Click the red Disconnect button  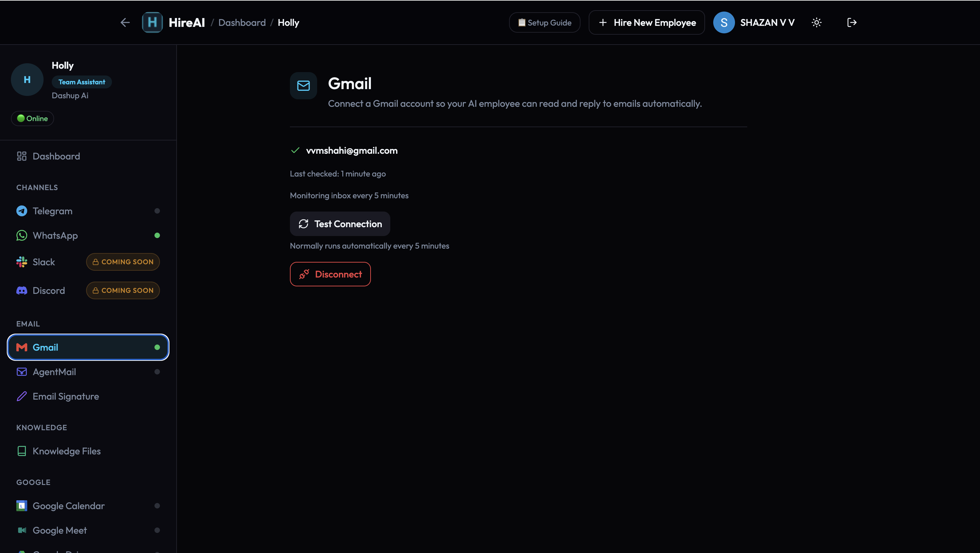330,274
